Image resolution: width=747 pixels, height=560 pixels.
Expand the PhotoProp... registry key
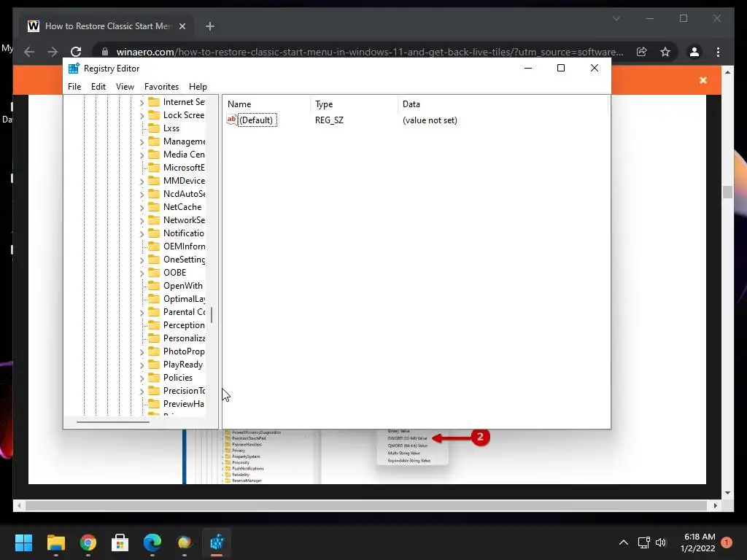pos(142,352)
